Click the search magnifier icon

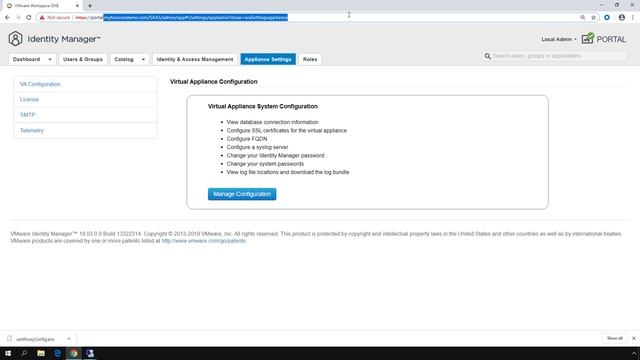pyautogui.click(x=487, y=56)
